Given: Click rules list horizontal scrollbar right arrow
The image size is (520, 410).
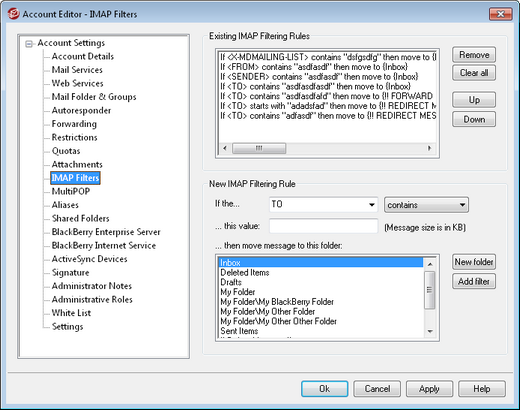Looking at the screenshot, I should click(x=429, y=148).
